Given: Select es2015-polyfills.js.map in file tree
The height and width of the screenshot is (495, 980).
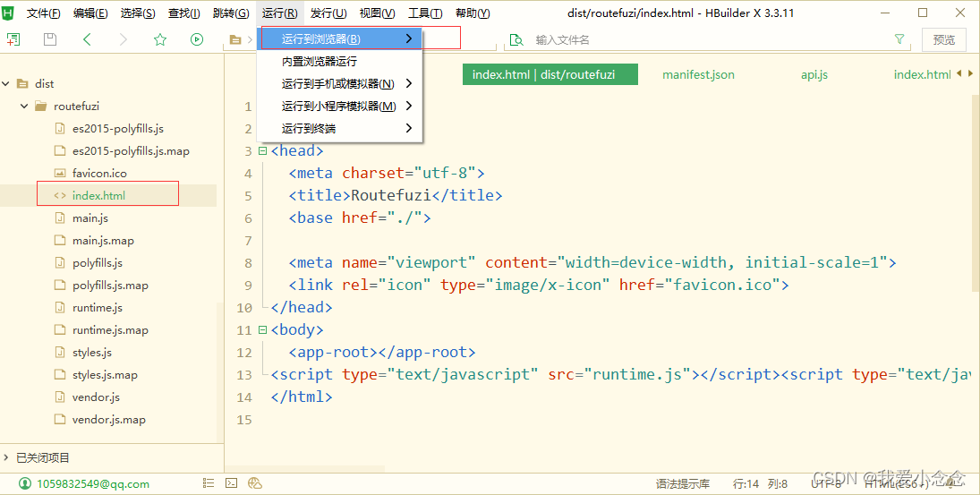Looking at the screenshot, I should 131,151.
